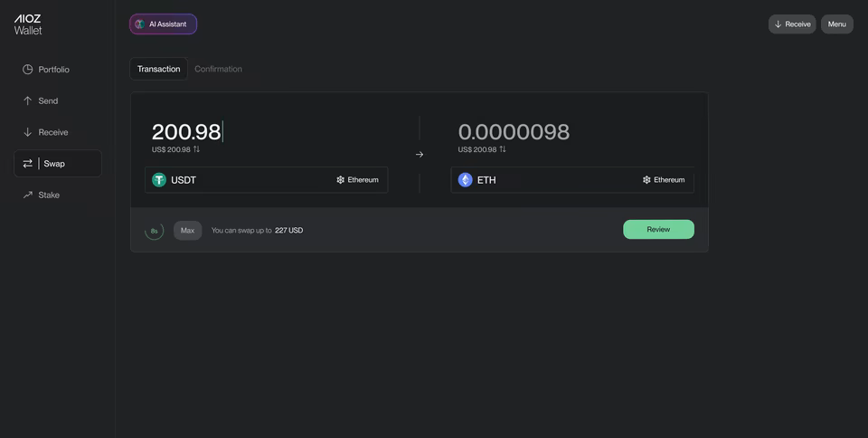This screenshot has height=438, width=868.
Task: Toggle currency under the 200.98 amount
Action: pyautogui.click(x=196, y=149)
